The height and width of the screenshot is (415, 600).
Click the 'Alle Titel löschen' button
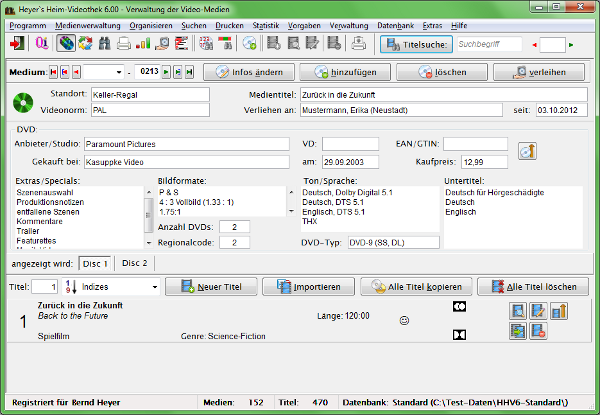tap(532, 287)
